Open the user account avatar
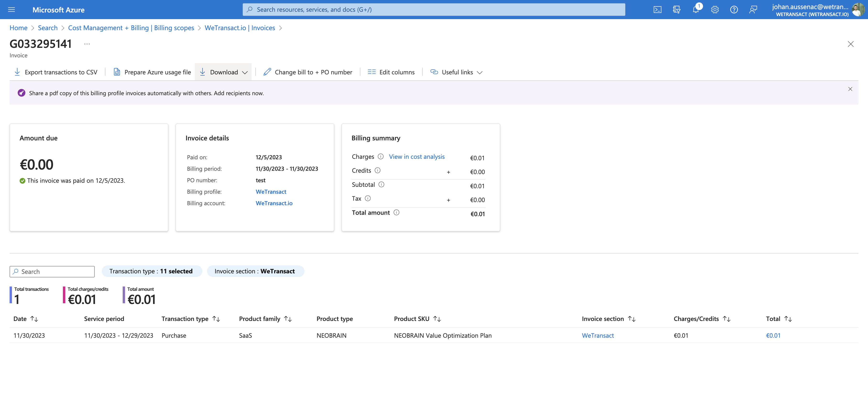The image size is (868, 419). (x=858, y=9)
